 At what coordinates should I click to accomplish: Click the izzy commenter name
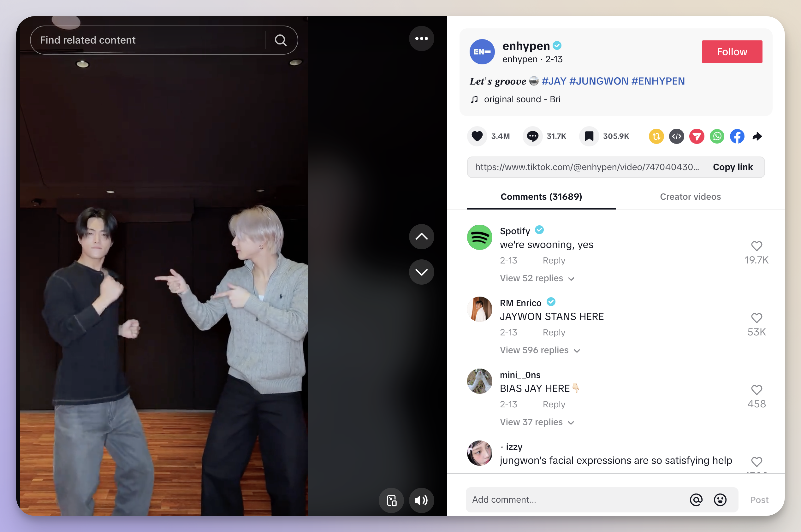(x=512, y=447)
